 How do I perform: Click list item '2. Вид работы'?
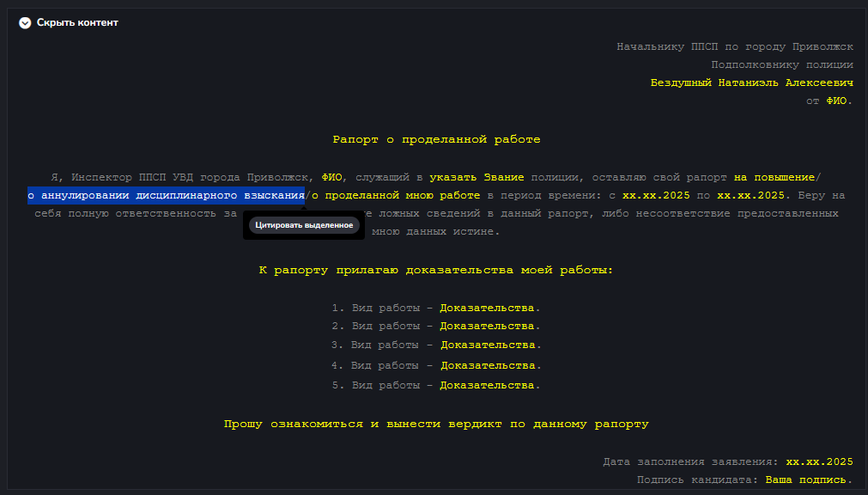coord(436,327)
